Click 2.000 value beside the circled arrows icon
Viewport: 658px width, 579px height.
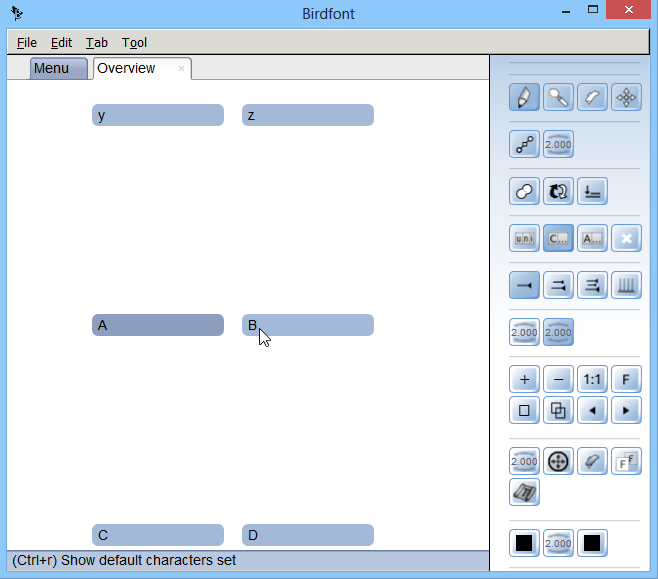point(524,461)
